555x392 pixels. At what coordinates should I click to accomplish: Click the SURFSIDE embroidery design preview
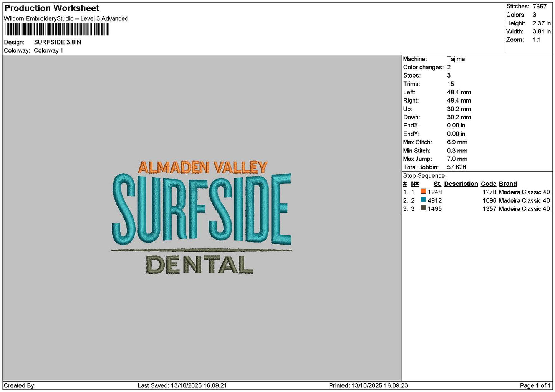click(x=201, y=217)
